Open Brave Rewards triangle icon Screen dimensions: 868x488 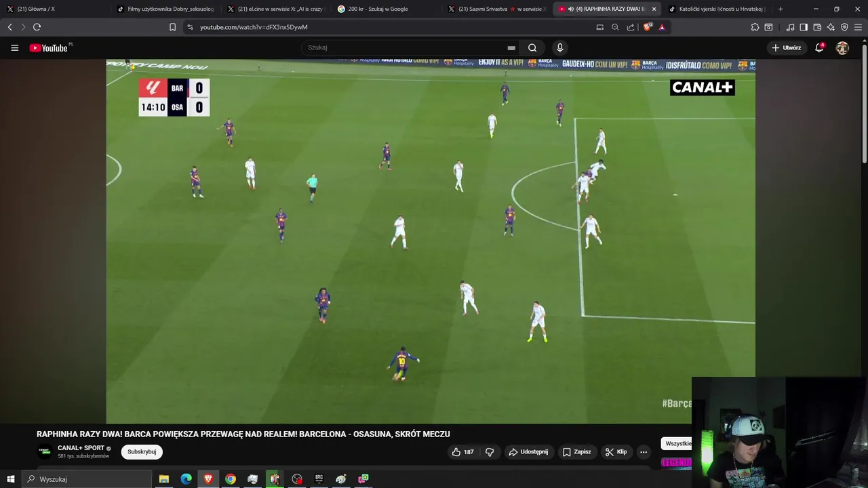coord(662,27)
